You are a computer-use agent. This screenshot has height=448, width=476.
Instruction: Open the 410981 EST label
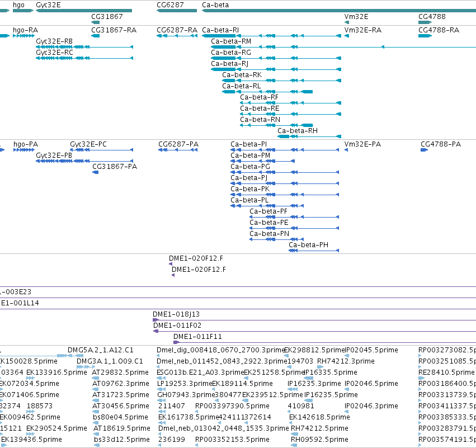coord(301,406)
